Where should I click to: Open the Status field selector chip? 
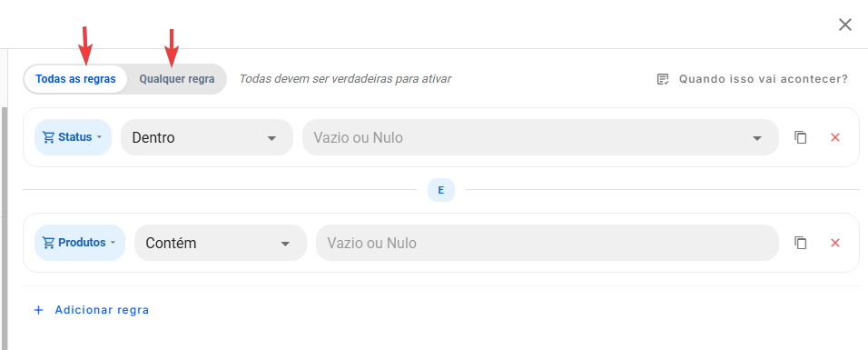click(x=73, y=137)
